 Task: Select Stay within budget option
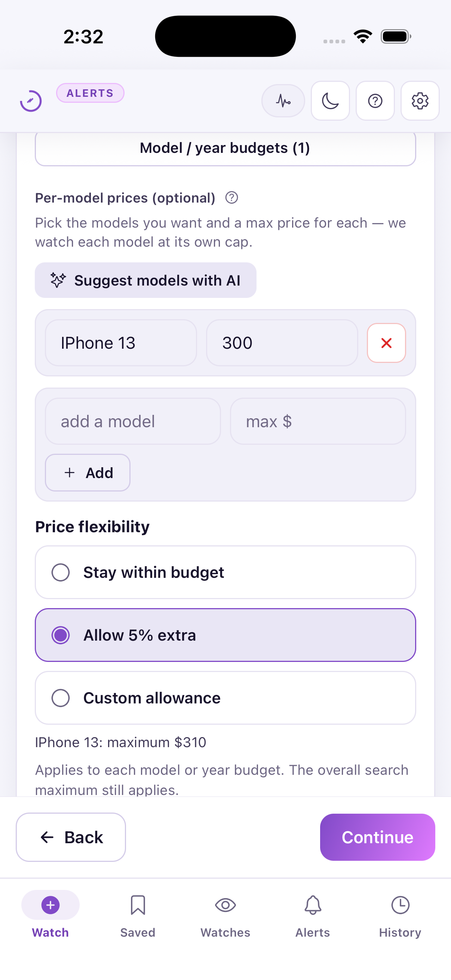coord(225,572)
